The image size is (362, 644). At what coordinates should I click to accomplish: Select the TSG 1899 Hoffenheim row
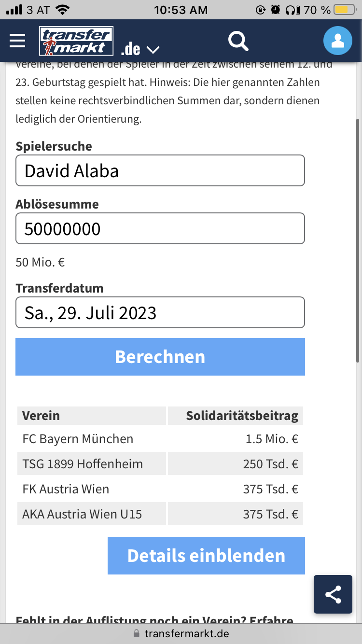160,464
